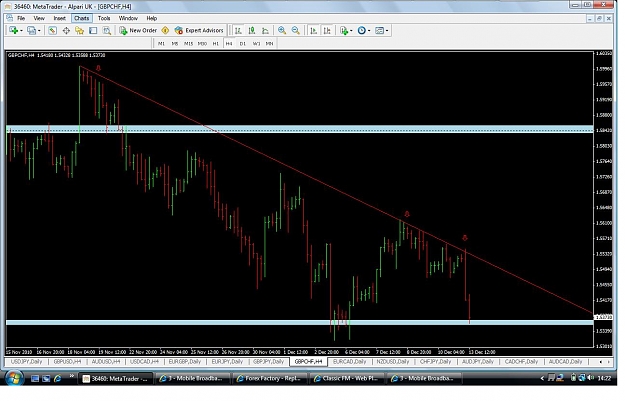Expand the Periods clock dropdown
The width and height of the screenshot is (625, 401).
pyautogui.click(x=364, y=31)
